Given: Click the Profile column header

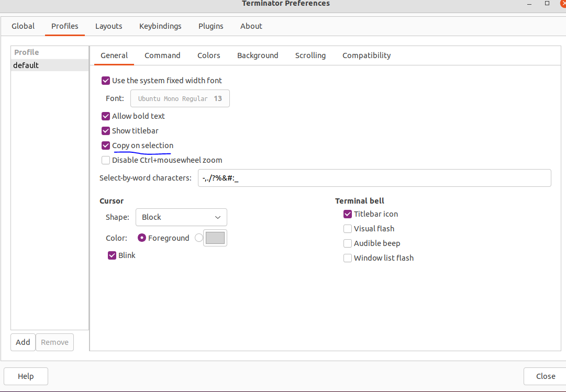Looking at the screenshot, I should click(50, 52).
